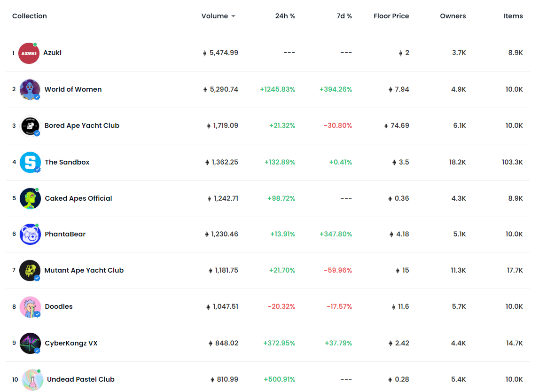
Task: Sort by the 7d % column header
Action: click(x=344, y=16)
